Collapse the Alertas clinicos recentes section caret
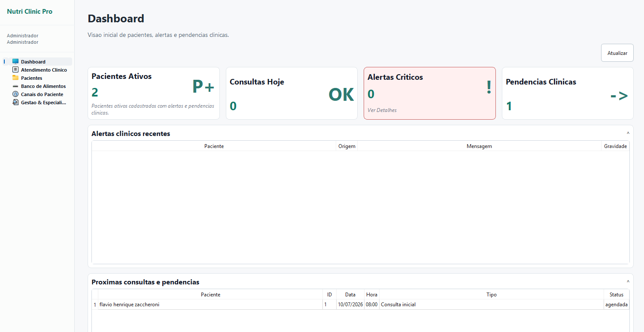 628,133
